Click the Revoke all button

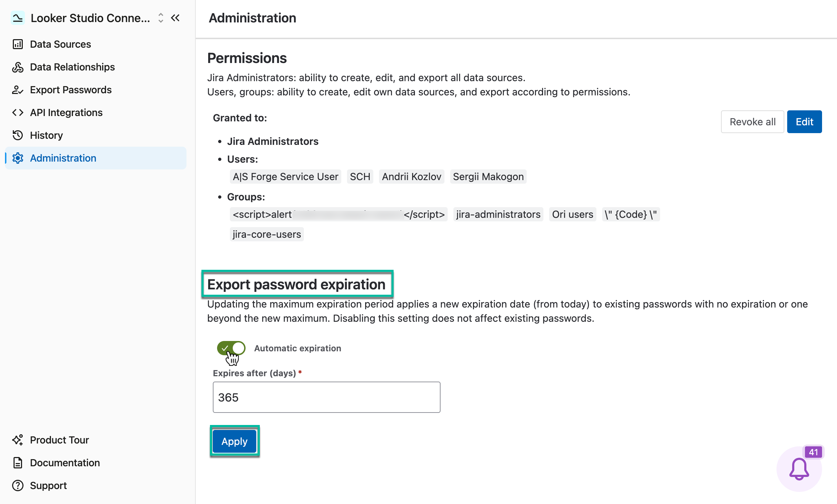click(x=752, y=122)
